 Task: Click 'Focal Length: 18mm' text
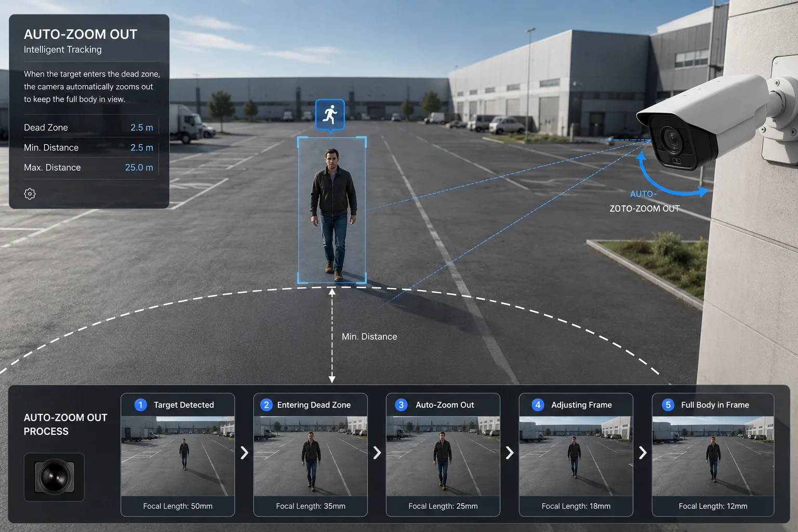pyautogui.click(x=576, y=506)
